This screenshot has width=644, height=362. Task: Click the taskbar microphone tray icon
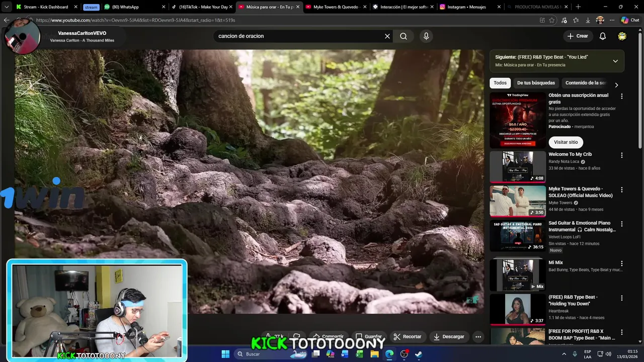(575, 354)
